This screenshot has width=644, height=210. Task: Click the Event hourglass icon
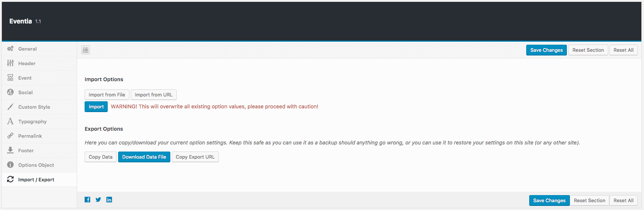[10, 78]
